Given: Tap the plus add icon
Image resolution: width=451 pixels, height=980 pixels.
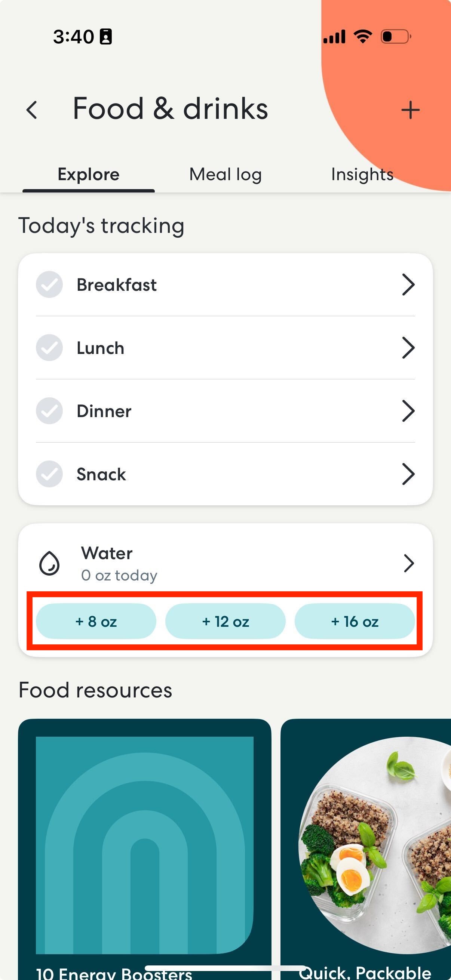Looking at the screenshot, I should coord(410,110).
